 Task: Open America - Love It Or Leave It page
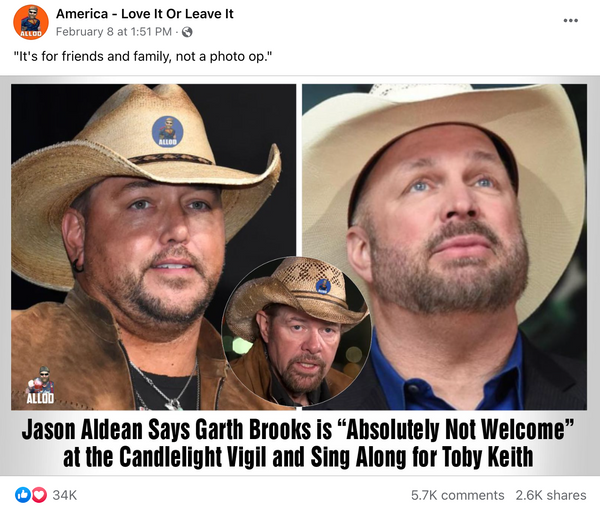click(145, 14)
